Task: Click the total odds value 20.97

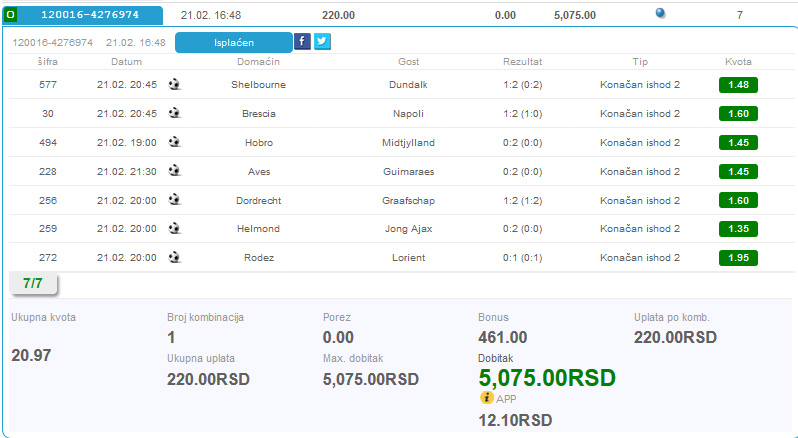Action: [x=31, y=355]
